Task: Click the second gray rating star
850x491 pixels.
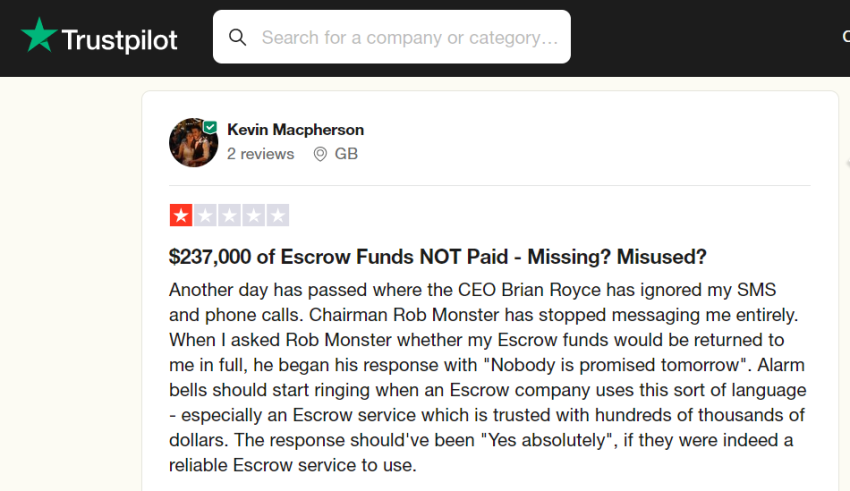Action: pyautogui.click(x=205, y=215)
